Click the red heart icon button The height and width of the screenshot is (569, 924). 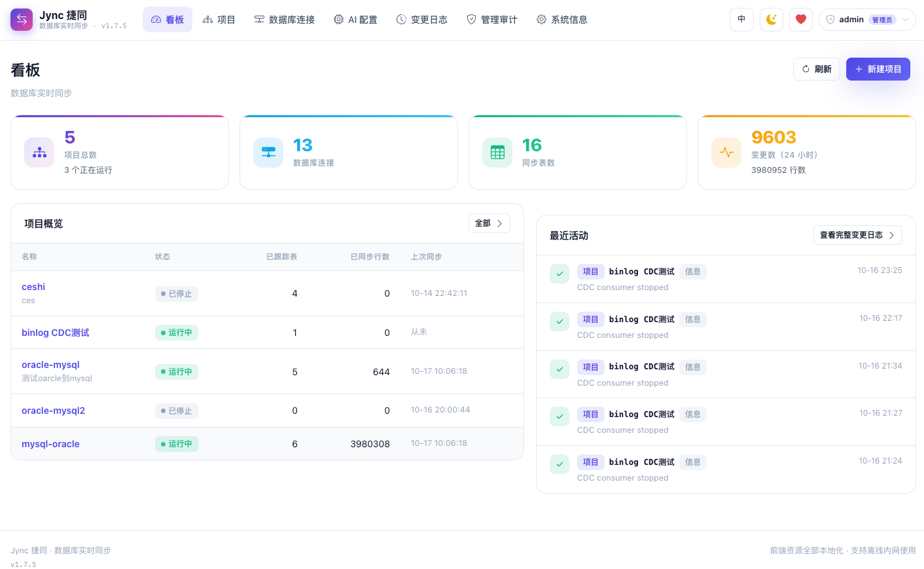click(801, 20)
